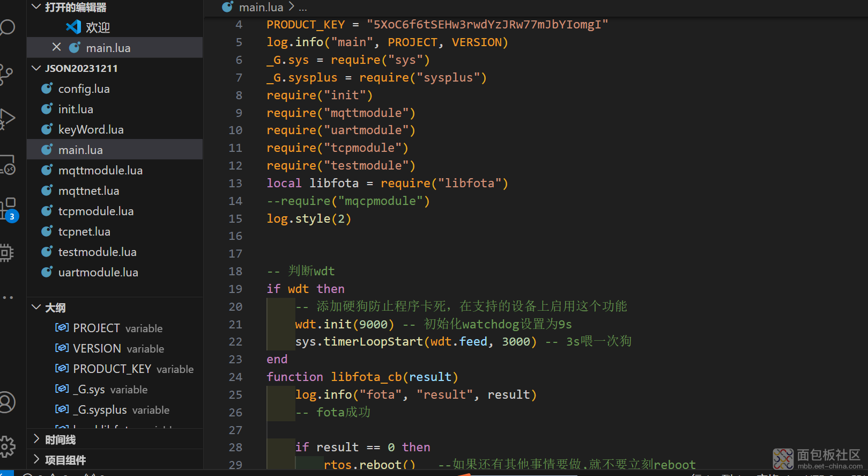Click the breadcrumb ellipsis after main.lua
The width and height of the screenshot is (868, 476).
[x=303, y=8]
